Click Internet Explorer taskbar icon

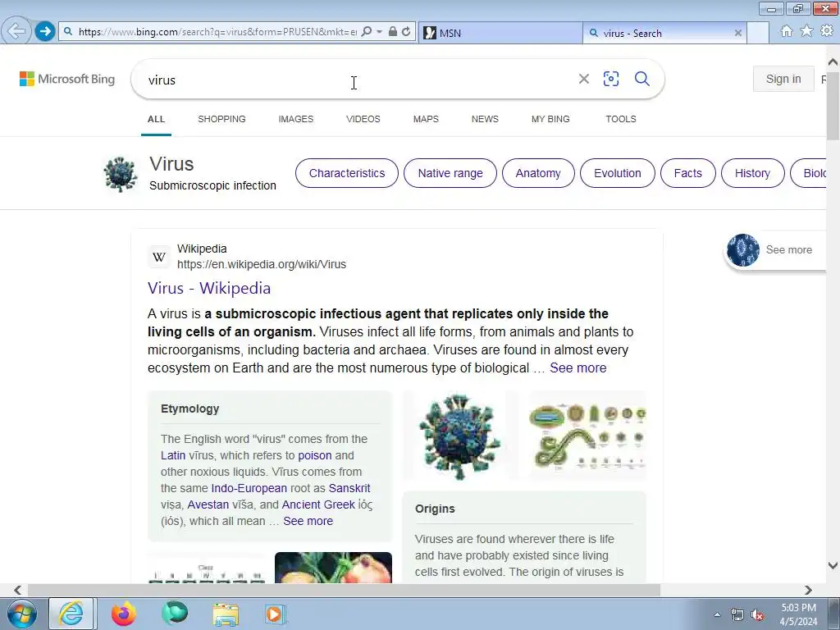pos(71,614)
